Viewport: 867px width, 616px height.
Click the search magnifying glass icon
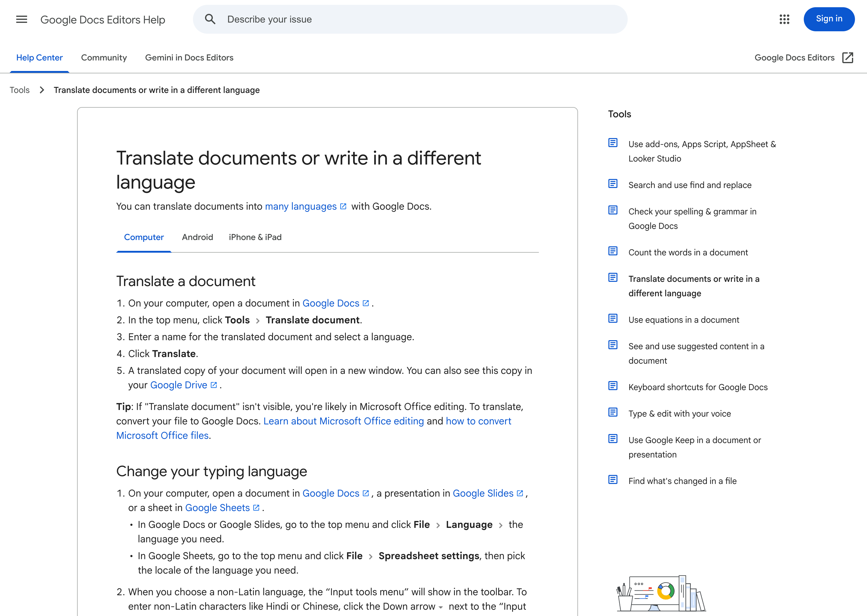210,19
